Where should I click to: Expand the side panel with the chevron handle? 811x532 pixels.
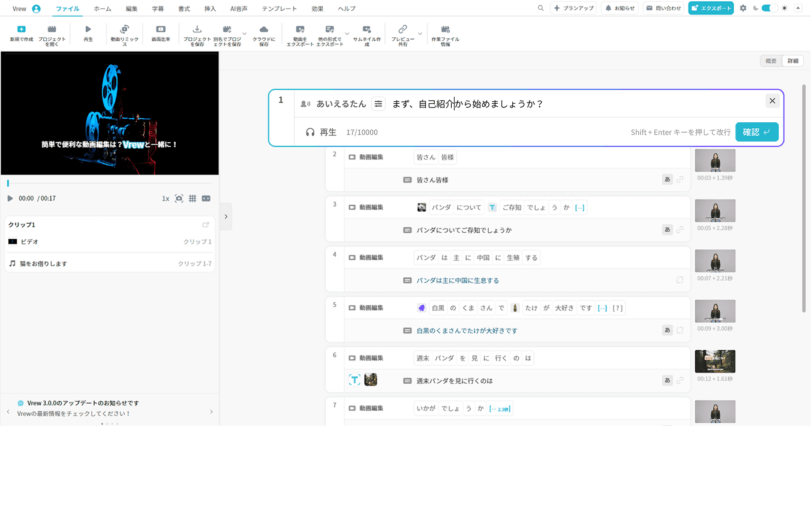[x=226, y=217]
